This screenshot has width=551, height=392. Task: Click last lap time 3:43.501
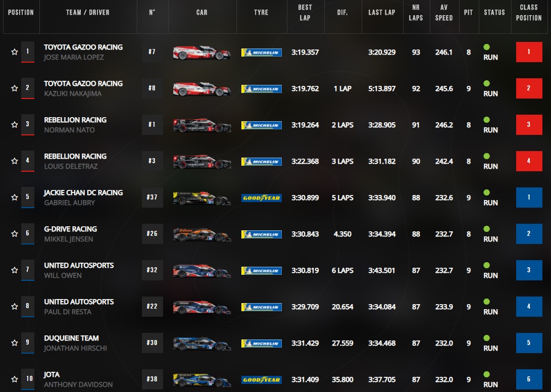coord(382,270)
